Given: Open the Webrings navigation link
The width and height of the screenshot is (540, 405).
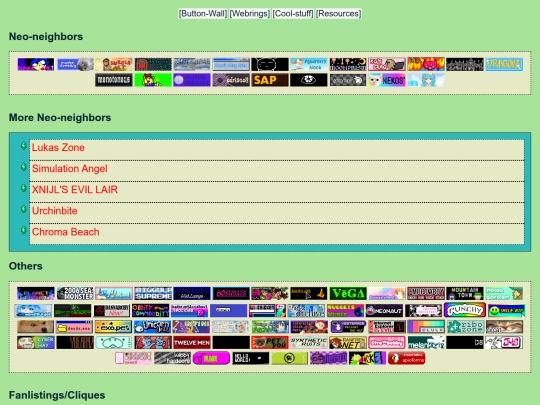Looking at the screenshot, I should pos(250,14).
